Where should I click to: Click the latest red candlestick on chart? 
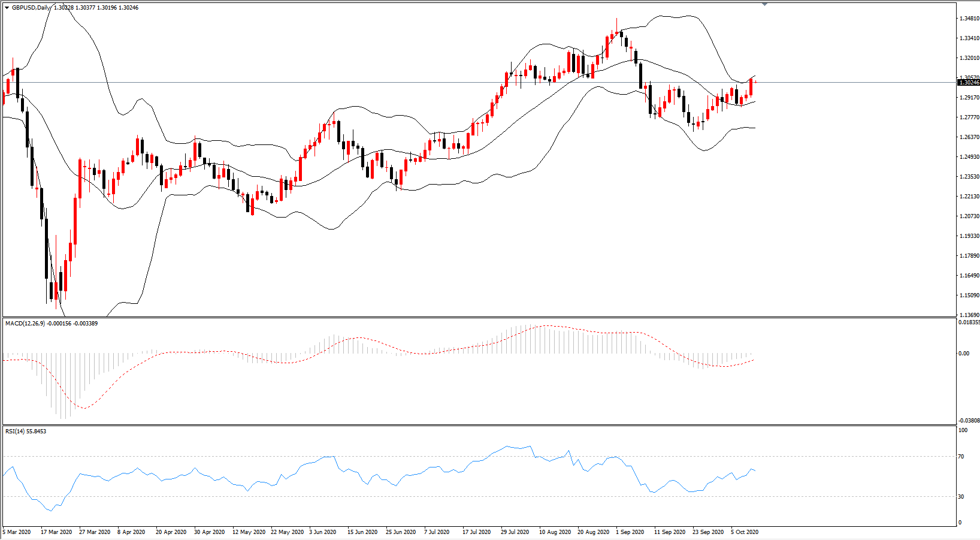(751, 87)
